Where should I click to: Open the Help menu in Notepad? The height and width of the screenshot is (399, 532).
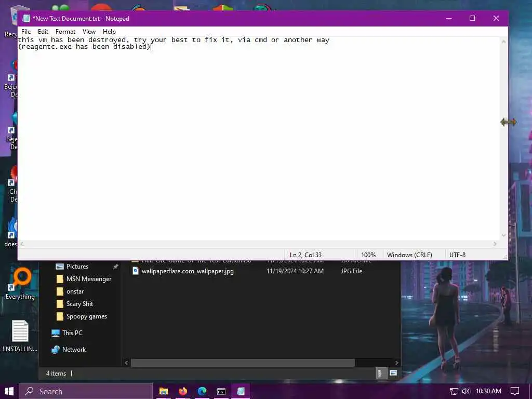click(x=109, y=32)
